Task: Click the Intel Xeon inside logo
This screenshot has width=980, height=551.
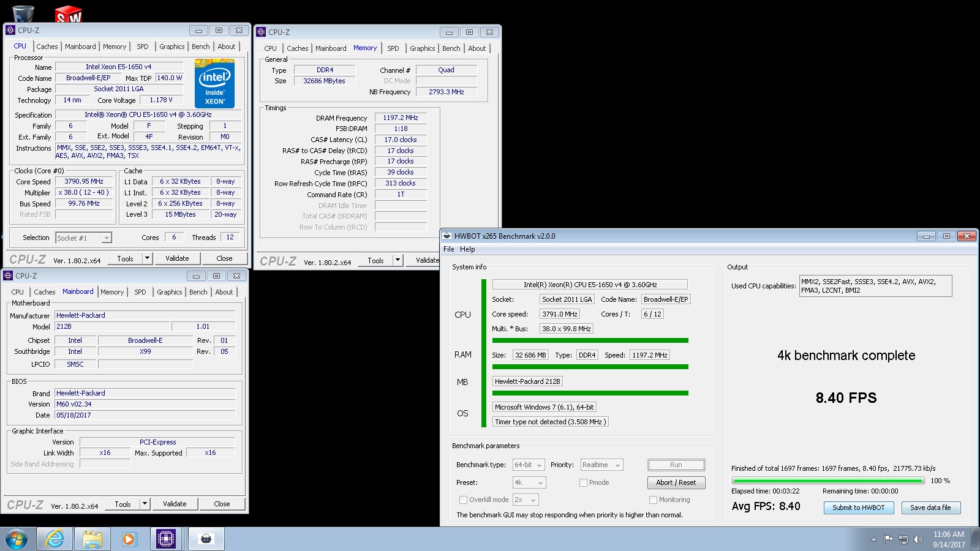Action: coord(214,83)
